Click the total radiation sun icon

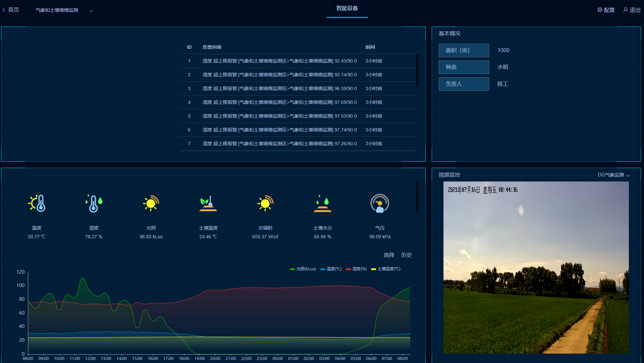tap(265, 203)
